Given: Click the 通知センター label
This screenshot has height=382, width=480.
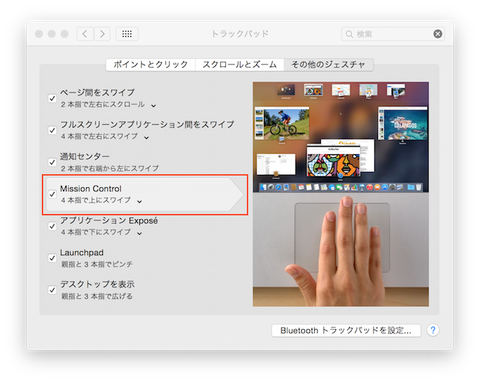Looking at the screenshot, I should pos(85,156).
